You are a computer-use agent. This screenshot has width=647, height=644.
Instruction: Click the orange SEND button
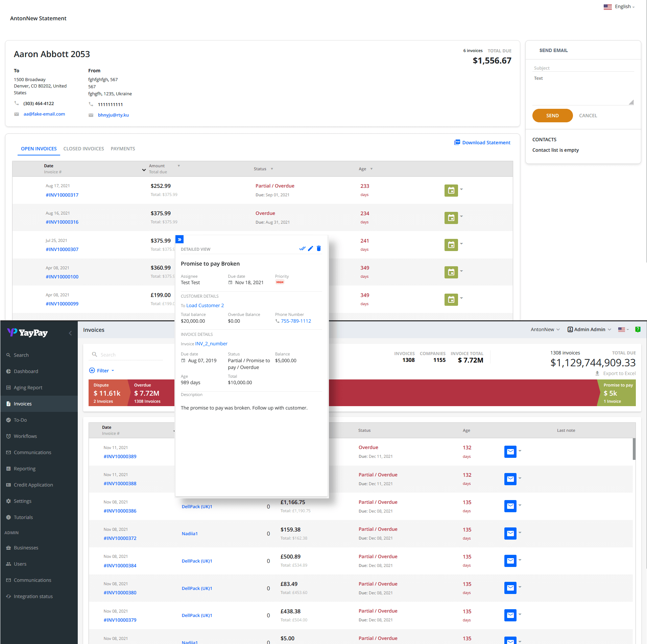pos(552,116)
